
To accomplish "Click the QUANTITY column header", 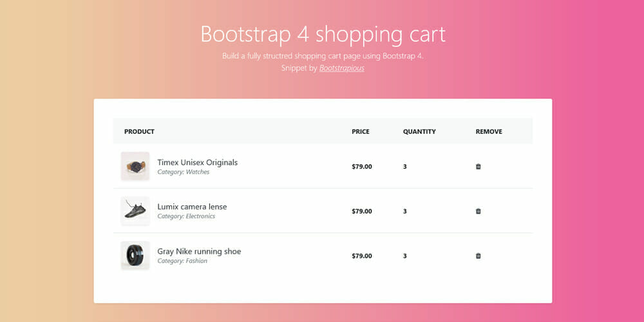I will click(419, 131).
